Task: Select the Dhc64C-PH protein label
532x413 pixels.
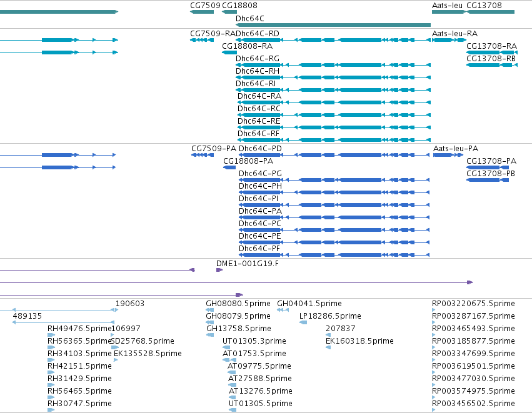Action: 260,186
